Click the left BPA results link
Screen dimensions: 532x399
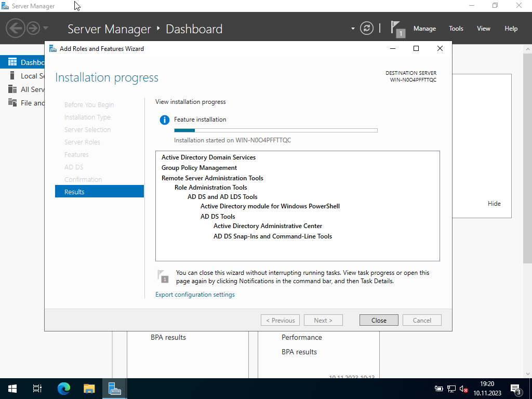coord(168,337)
